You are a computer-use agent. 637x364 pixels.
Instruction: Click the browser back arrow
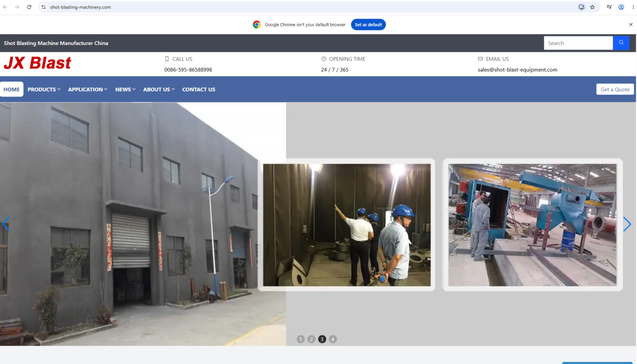click(5, 7)
